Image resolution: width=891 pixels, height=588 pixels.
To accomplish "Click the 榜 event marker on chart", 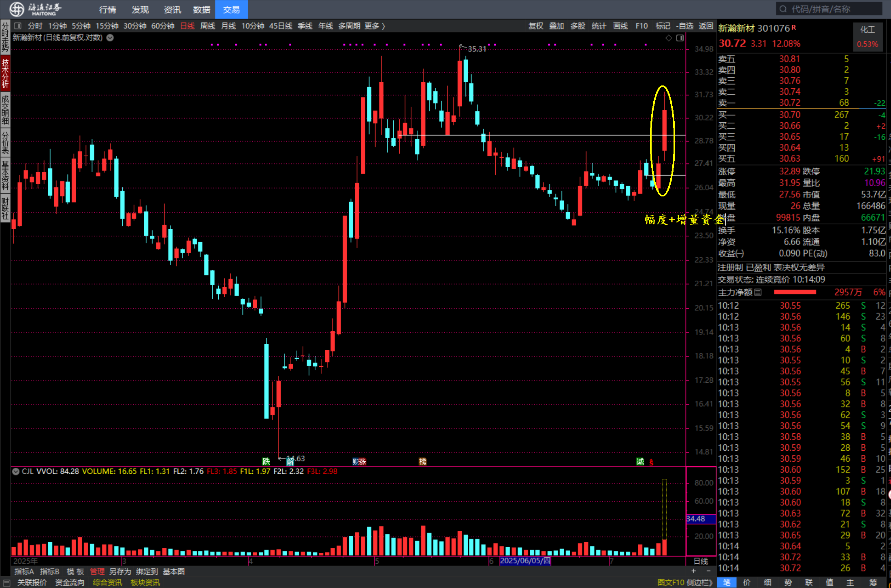I will coord(422,461).
